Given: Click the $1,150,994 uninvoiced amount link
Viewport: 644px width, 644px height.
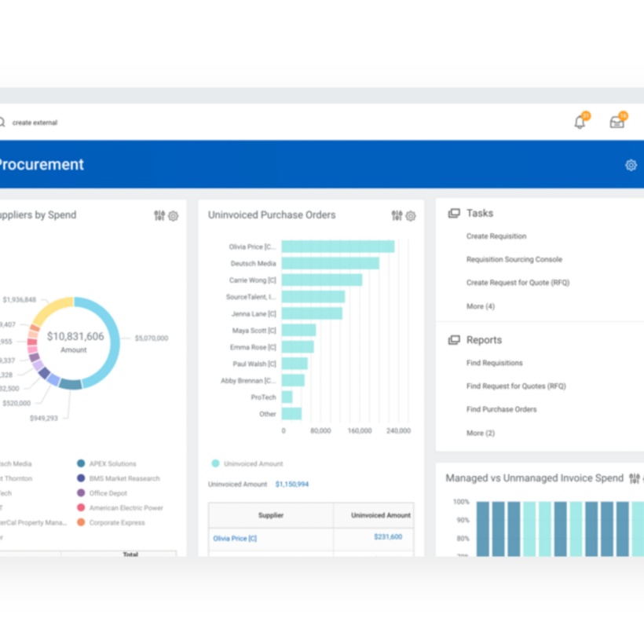Looking at the screenshot, I should point(292,485).
